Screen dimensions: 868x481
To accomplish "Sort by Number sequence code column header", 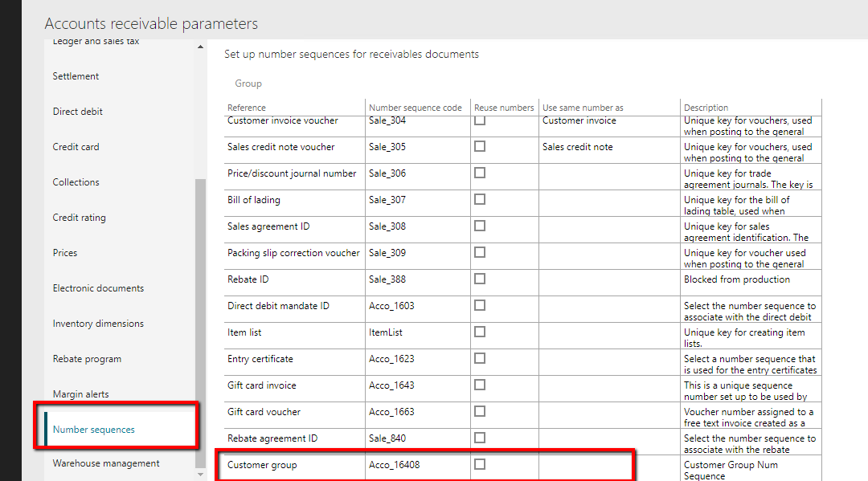I will pos(416,108).
